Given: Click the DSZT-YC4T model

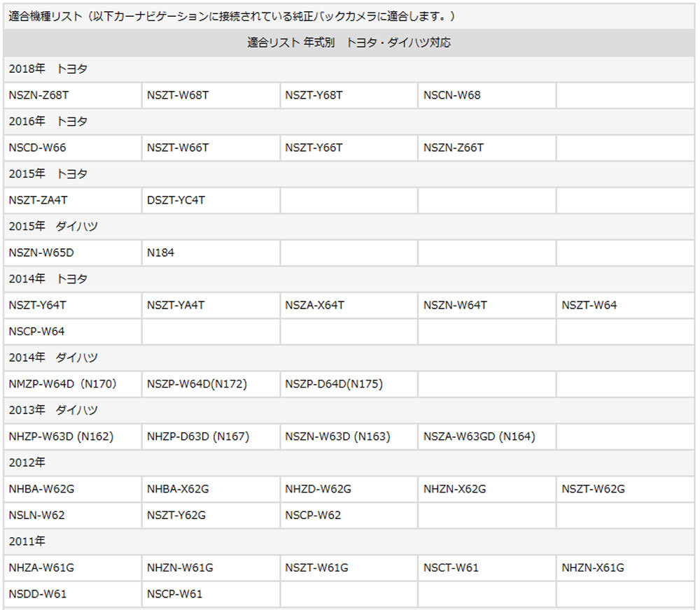Looking at the screenshot, I should pos(211,200).
